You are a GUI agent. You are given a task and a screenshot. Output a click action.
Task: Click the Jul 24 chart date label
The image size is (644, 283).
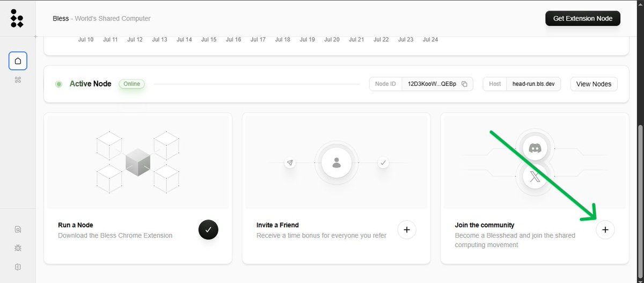(430, 40)
